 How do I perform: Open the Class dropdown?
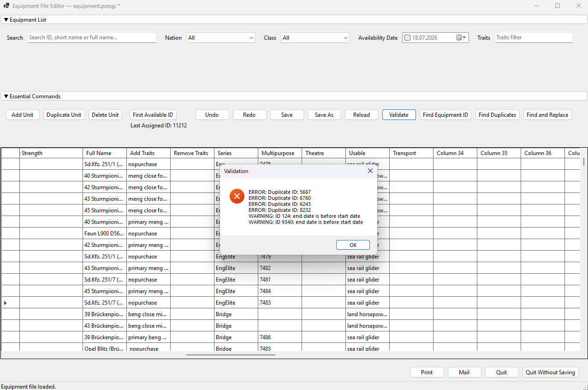[x=315, y=38]
